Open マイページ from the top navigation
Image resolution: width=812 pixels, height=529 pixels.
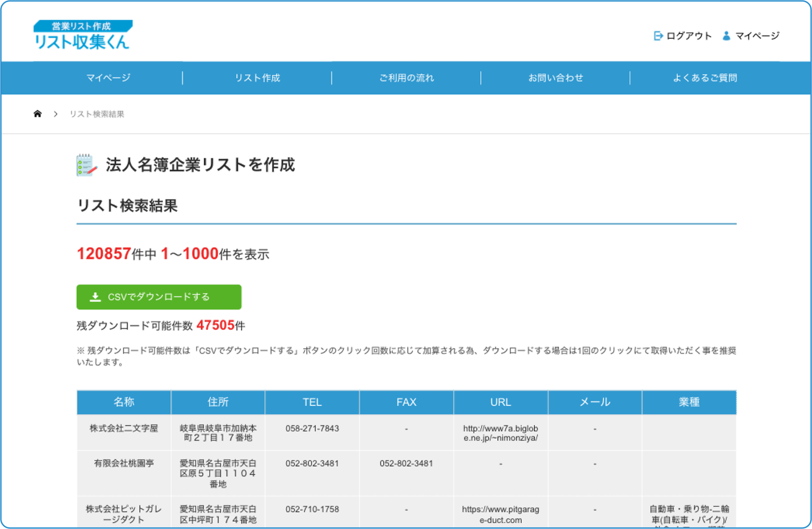click(x=108, y=77)
